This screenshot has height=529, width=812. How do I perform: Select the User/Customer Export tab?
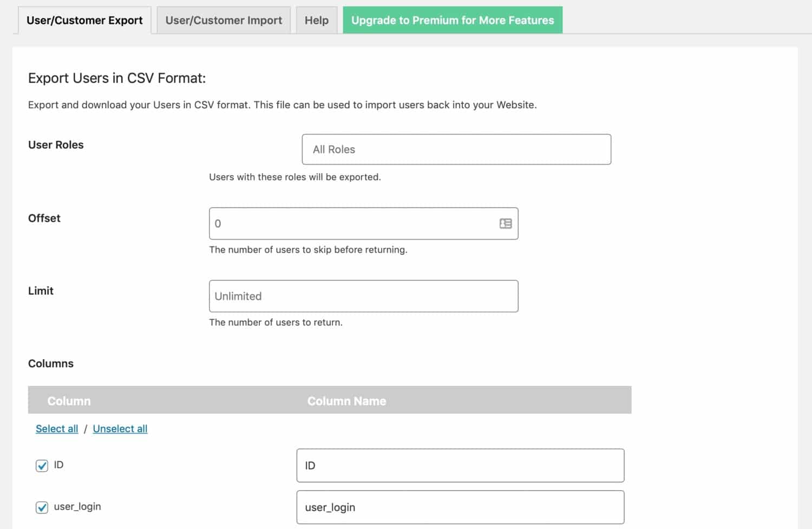click(x=84, y=20)
